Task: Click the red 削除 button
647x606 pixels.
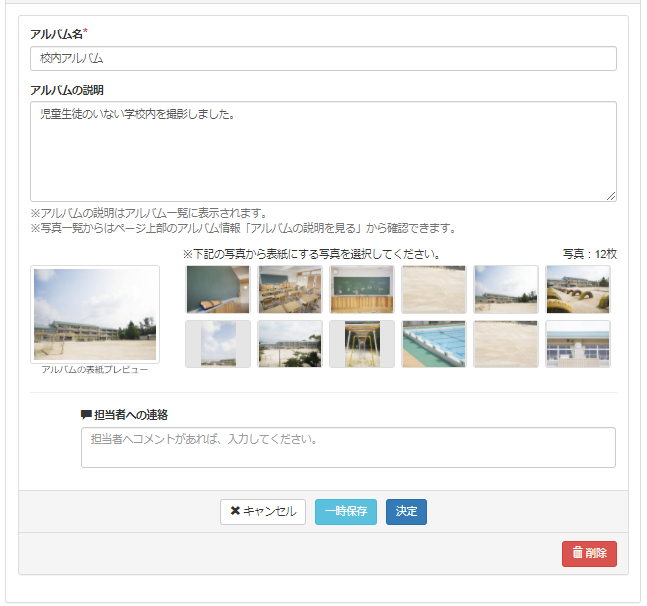Action: pyautogui.click(x=589, y=554)
